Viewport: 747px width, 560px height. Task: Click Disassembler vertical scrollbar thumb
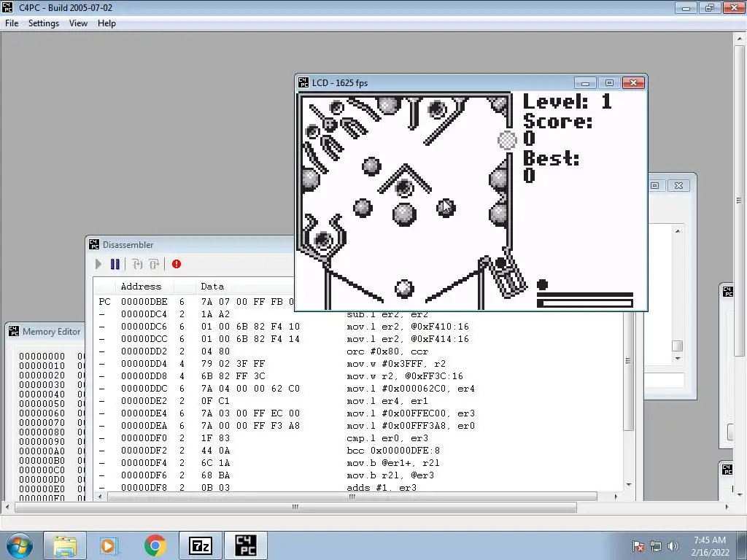[x=628, y=361]
